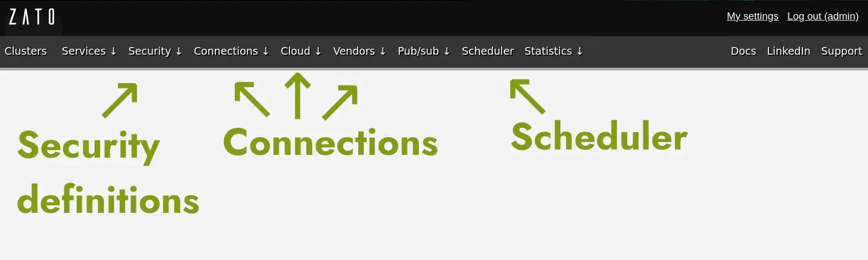Expand the Pub/sub dropdown menu
The width and height of the screenshot is (868, 260).
(424, 51)
